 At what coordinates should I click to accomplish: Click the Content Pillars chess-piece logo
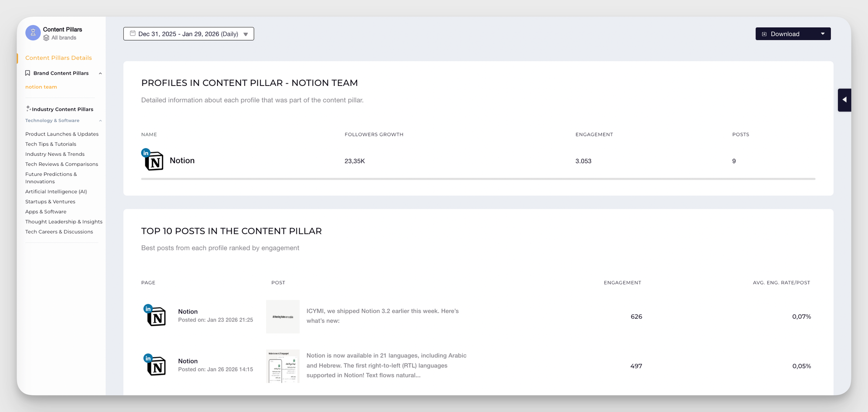33,33
